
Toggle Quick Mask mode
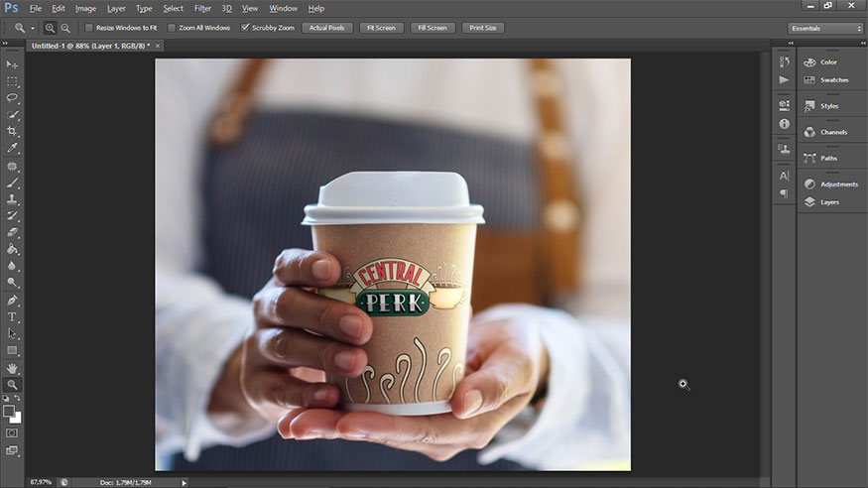pyautogui.click(x=12, y=433)
